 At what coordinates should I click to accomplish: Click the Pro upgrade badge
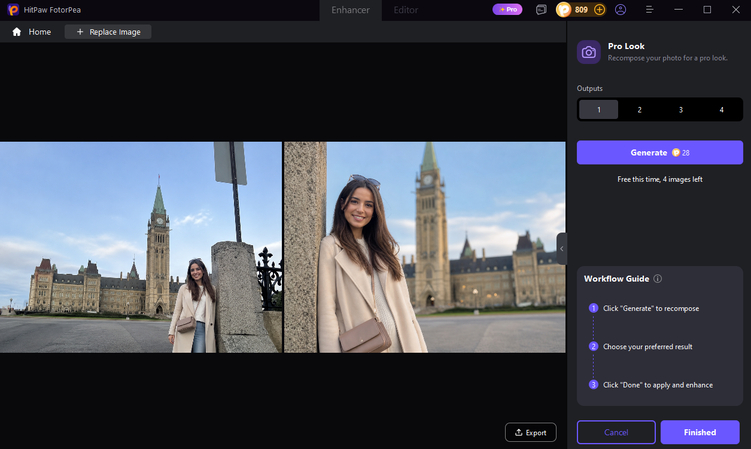tap(508, 10)
